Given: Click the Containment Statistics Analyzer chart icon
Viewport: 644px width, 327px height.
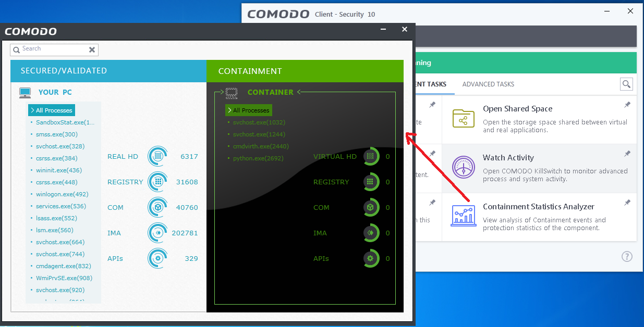Looking at the screenshot, I should [463, 216].
